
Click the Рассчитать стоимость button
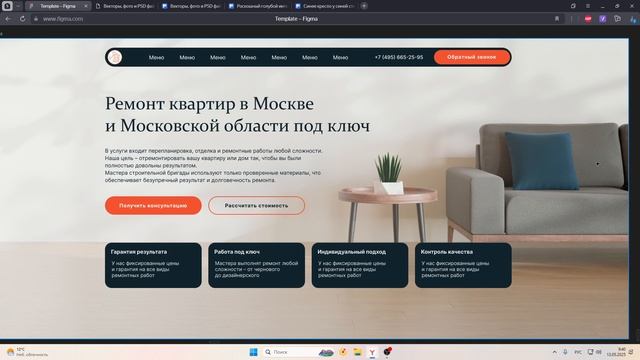(256, 205)
